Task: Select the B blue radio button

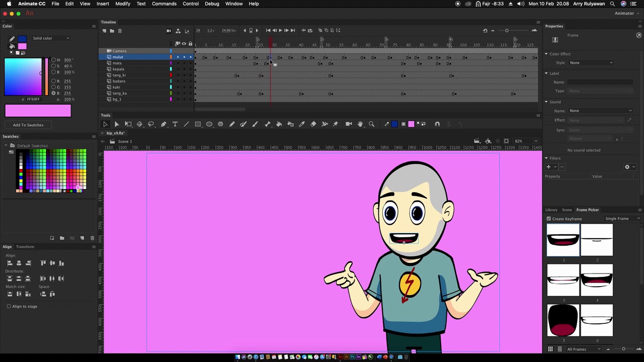Action: [x=54, y=93]
